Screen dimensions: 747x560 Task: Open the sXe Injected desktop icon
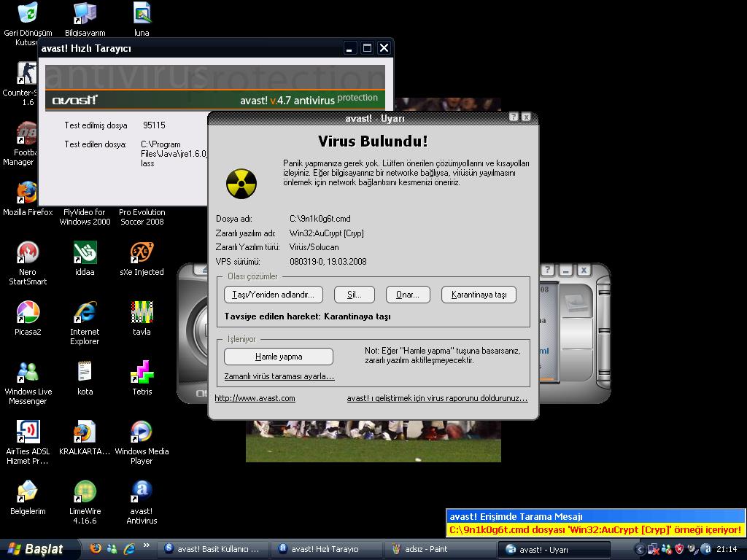142,253
